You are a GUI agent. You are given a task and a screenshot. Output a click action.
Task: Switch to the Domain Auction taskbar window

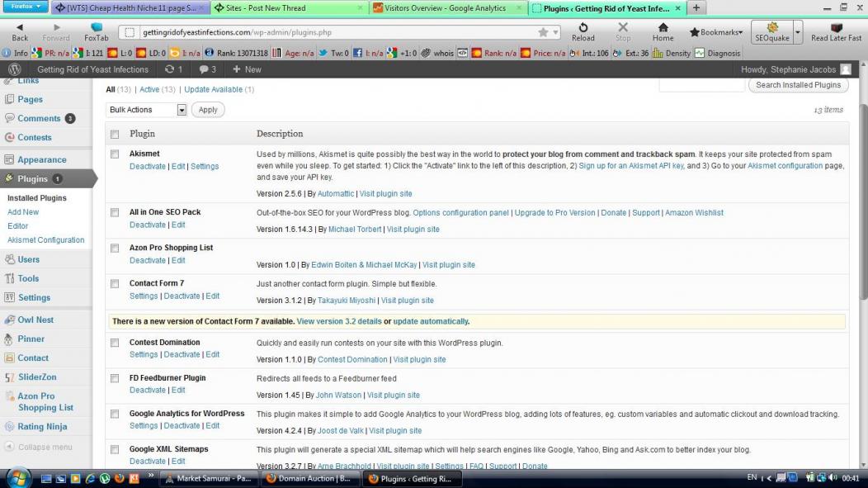(309, 479)
